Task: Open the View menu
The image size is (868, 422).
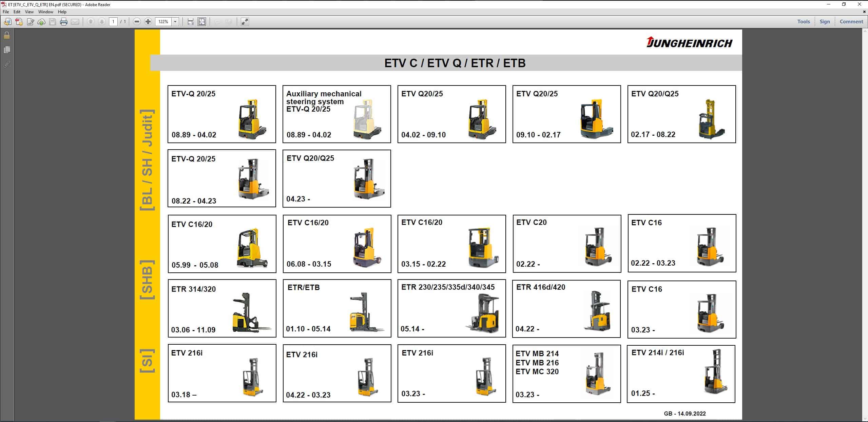Action: [x=29, y=12]
